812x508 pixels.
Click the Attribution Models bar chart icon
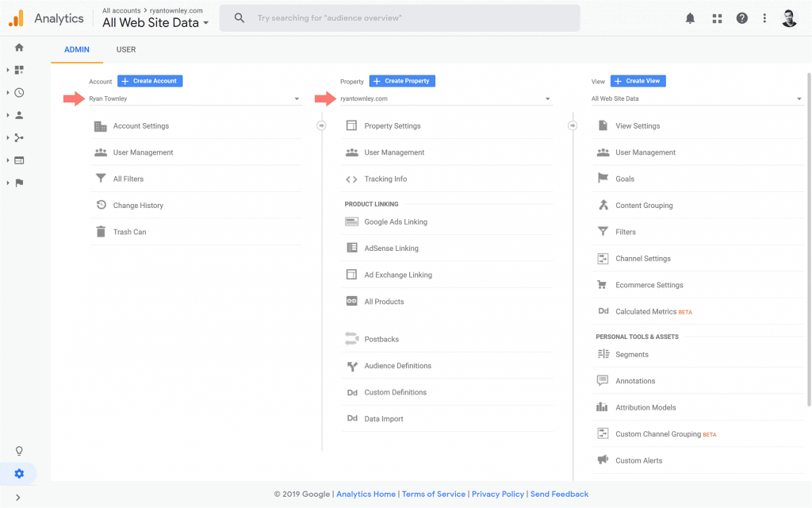coord(603,407)
